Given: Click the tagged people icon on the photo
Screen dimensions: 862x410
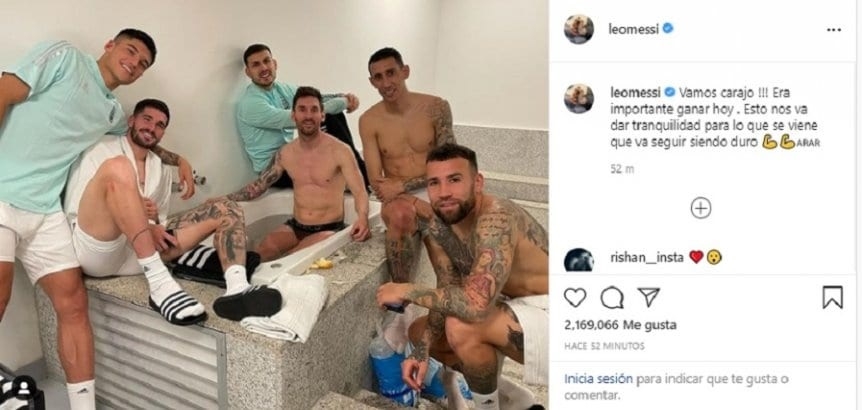Looking at the screenshot, I should (23, 388).
